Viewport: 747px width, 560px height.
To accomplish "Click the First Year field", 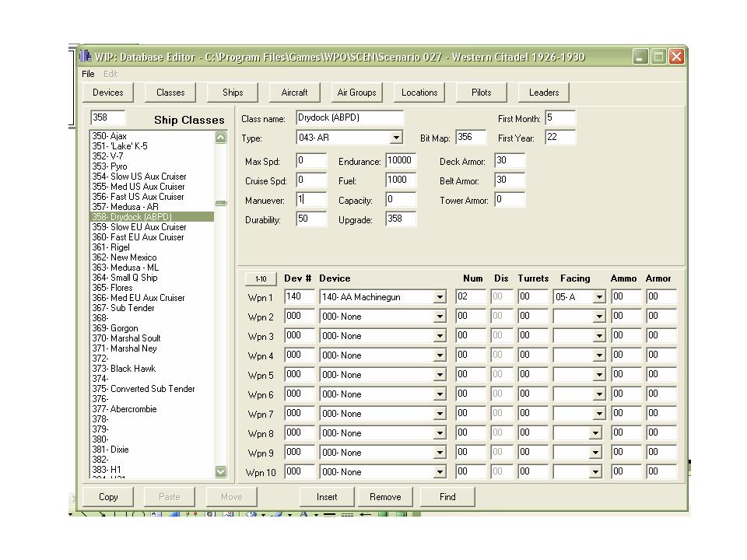I will pos(560,137).
